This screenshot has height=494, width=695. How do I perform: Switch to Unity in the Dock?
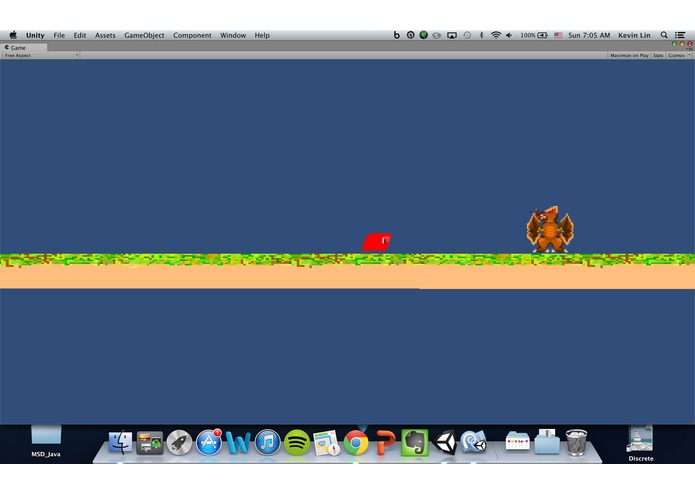(x=444, y=442)
